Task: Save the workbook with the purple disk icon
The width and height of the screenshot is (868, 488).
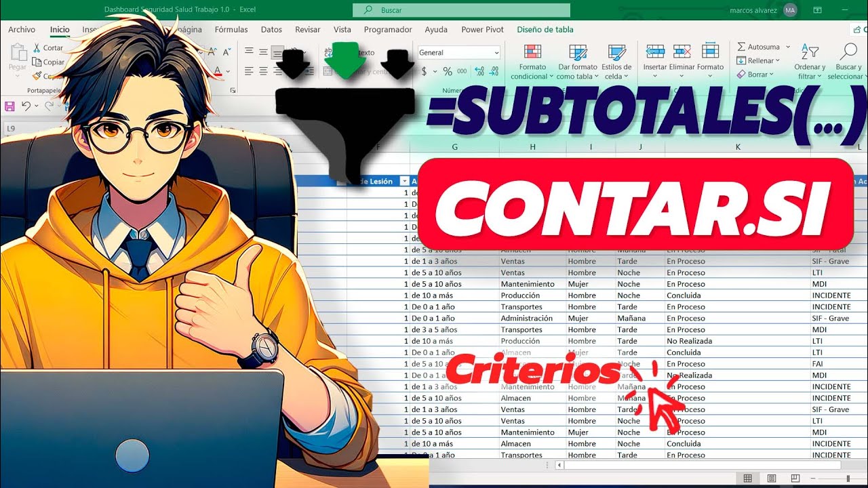Action: [9, 106]
